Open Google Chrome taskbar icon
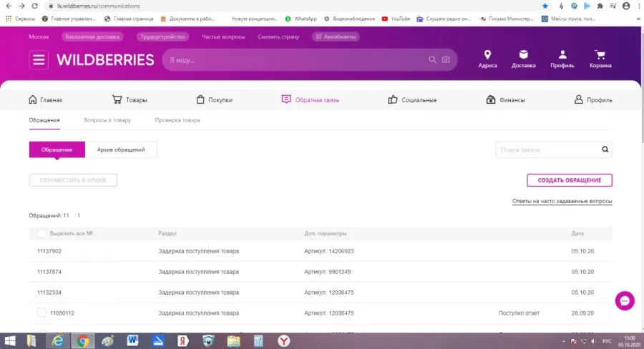Image resolution: width=644 pixels, height=349 pixels. [82, 341]
